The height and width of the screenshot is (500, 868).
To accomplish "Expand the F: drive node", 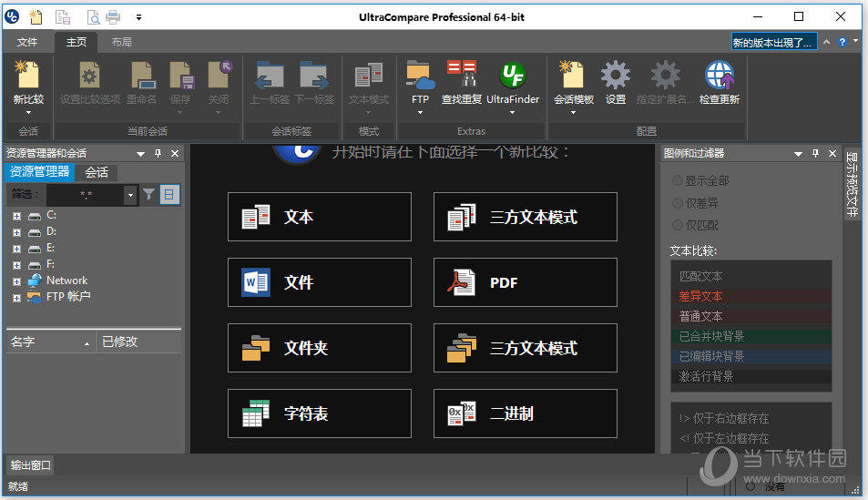I will coord(16,265).
